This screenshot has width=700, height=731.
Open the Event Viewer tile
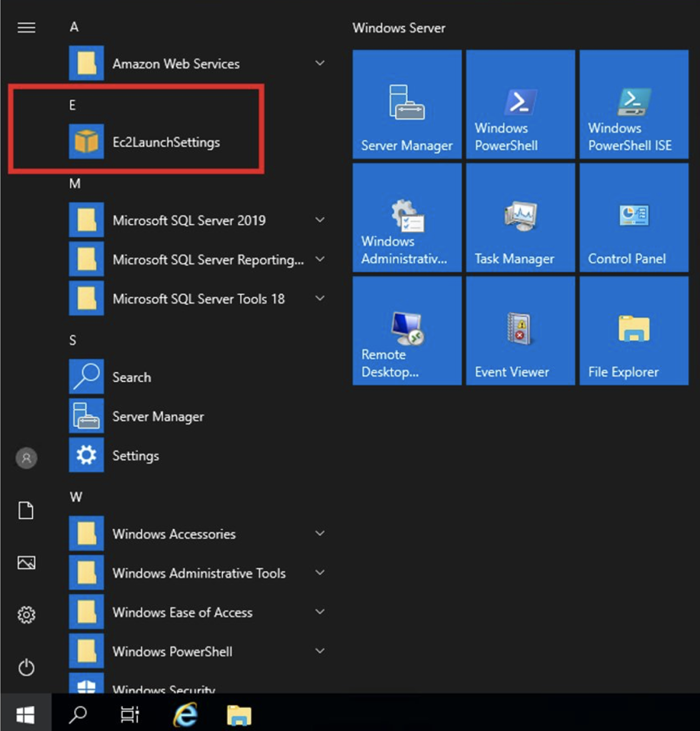pos(520,331)
